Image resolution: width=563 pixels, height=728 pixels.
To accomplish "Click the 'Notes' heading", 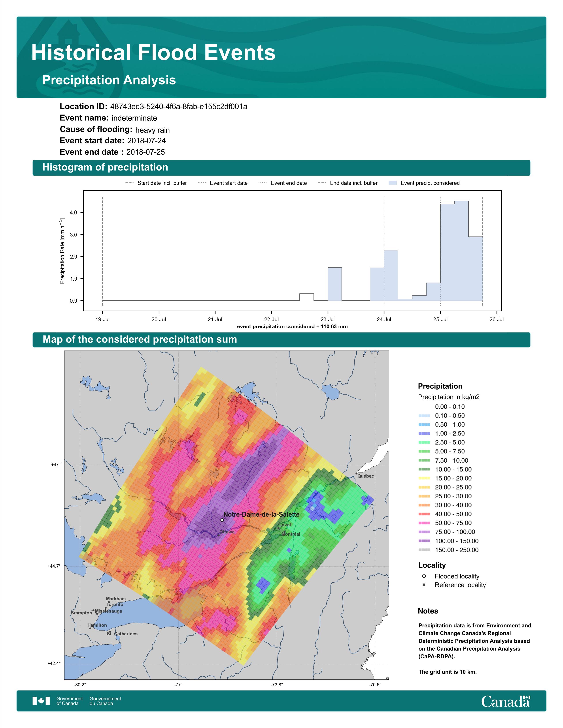I will pyautogui.click(x=428, y=611).
